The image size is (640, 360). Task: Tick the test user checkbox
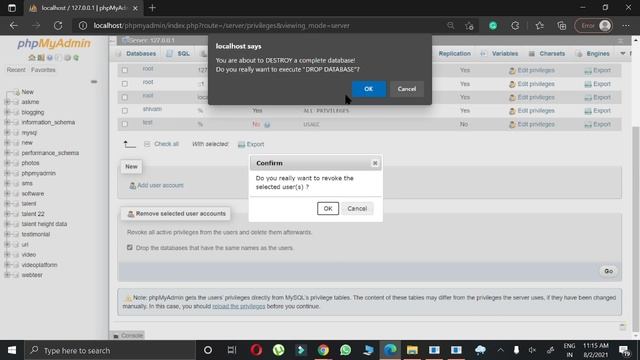coord(125,124)
